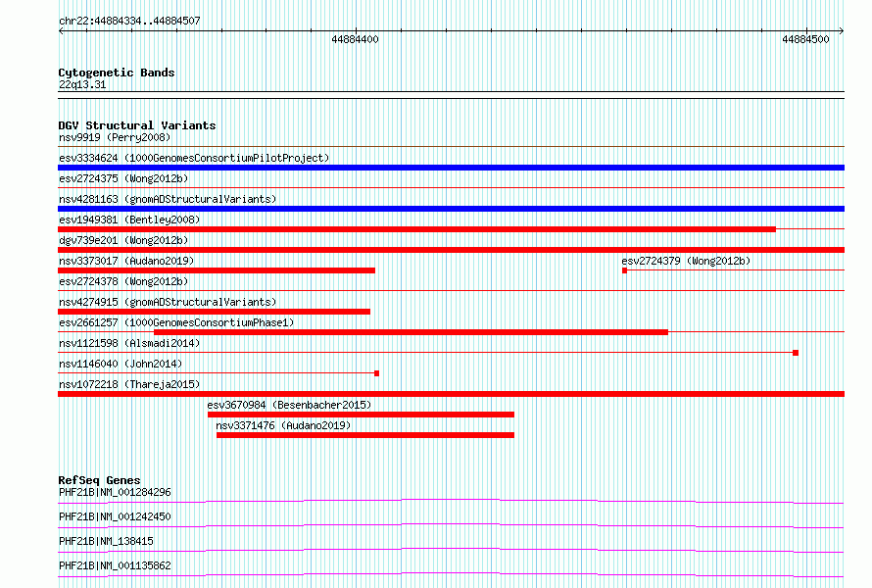Click the red bar under nsv4274915
Viewport: 872px width, 588px height.
(215, 312)
